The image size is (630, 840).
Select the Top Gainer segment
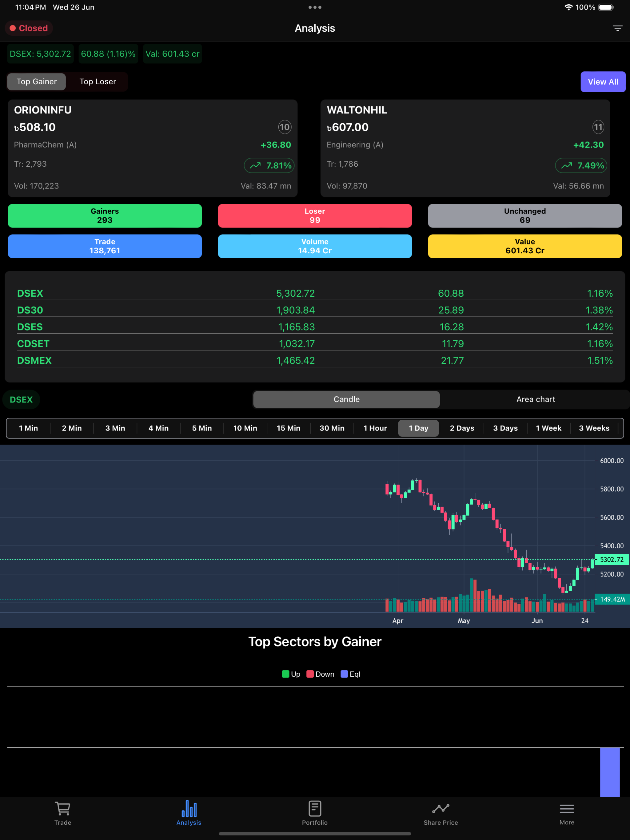[x=37, y=82]
